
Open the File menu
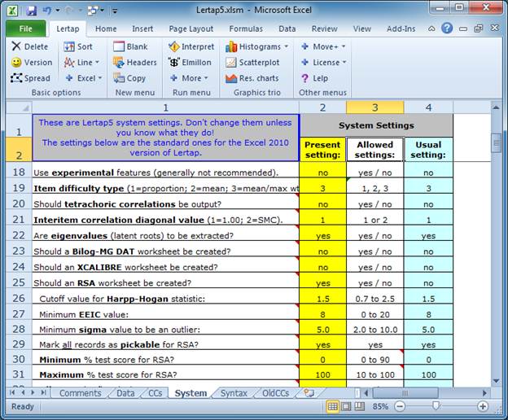25,28
